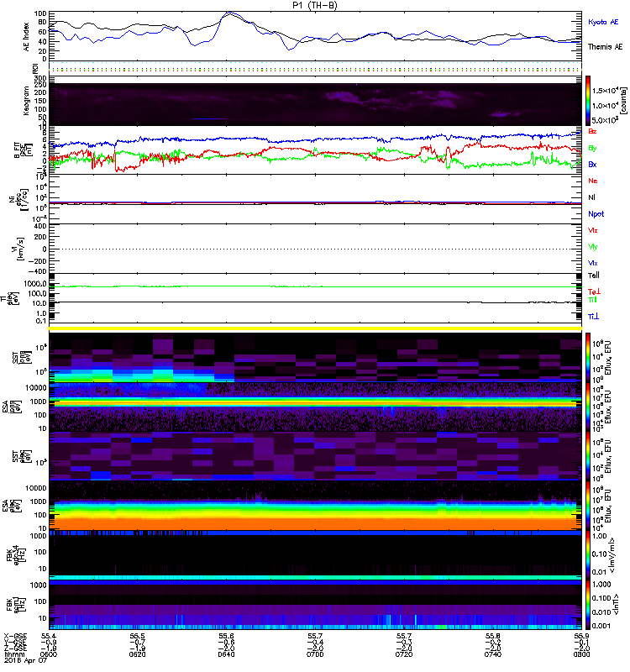Click the green Vly velocity legend label

[x=594, y=247]
